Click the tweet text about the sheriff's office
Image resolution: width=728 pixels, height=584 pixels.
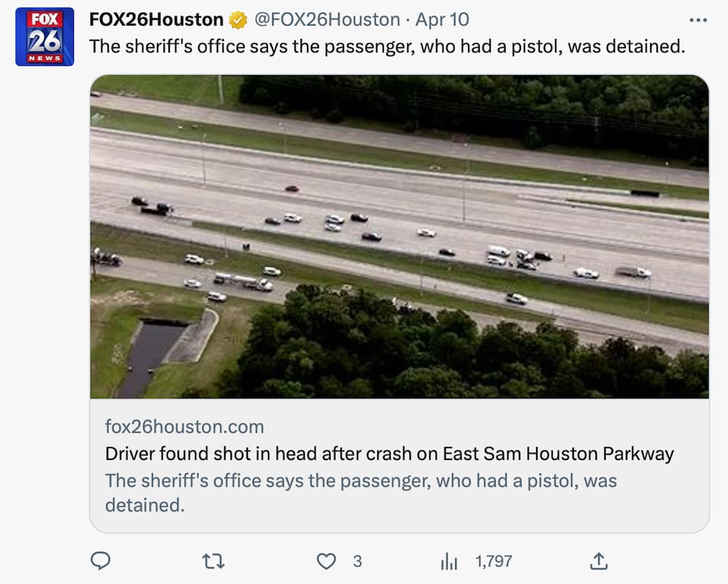click(x=387, y=46)
